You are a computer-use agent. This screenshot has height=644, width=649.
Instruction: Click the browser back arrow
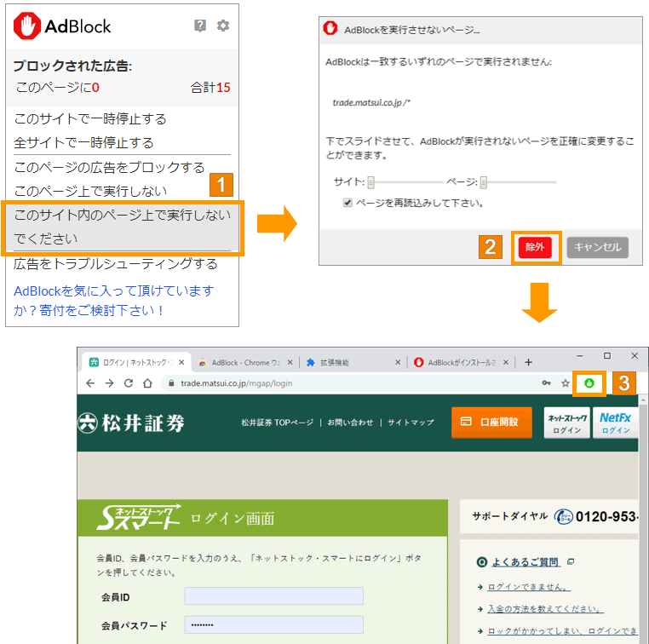(x=90, y=383)
